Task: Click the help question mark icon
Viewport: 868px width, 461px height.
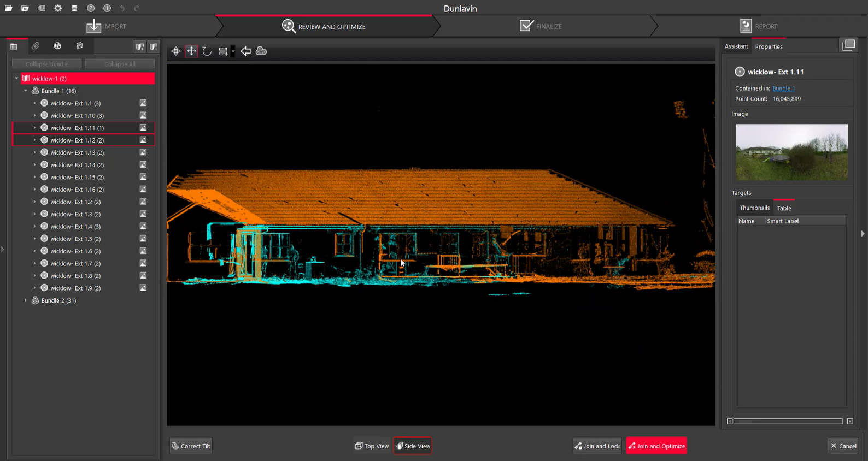Action: click(x=91, y=8)
